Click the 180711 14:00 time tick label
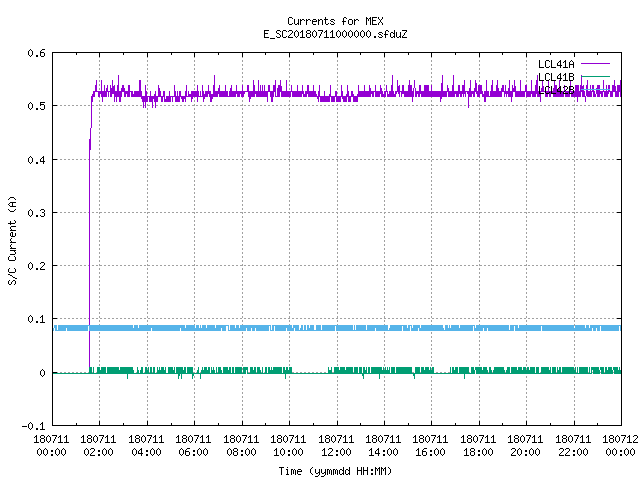The width and height of the screenshot is (640, 480). 383,446
